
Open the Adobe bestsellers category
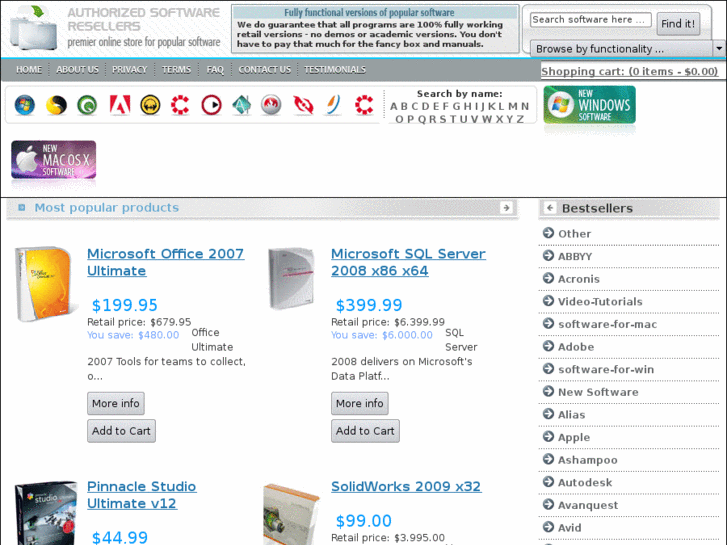coord(576,347)
